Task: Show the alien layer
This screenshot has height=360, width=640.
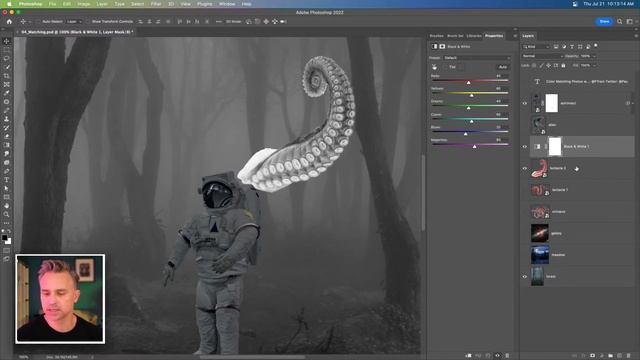Action: click(x=525, y=125)
